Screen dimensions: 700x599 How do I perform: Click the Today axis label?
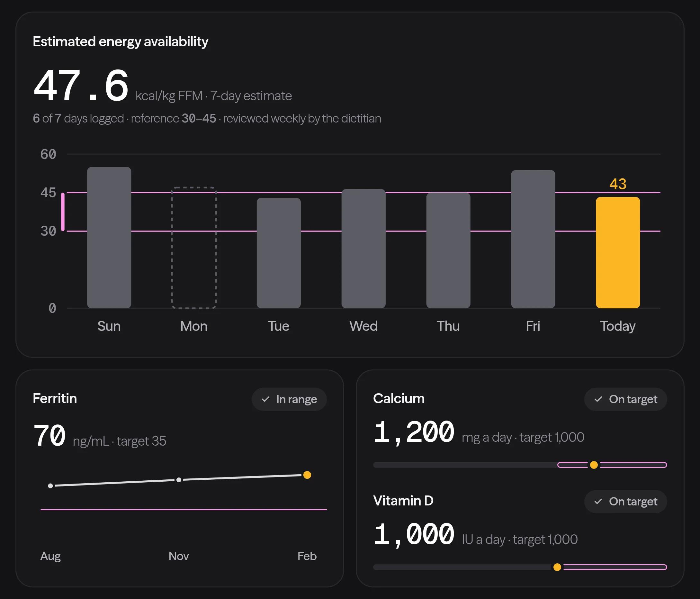[618, 326]
